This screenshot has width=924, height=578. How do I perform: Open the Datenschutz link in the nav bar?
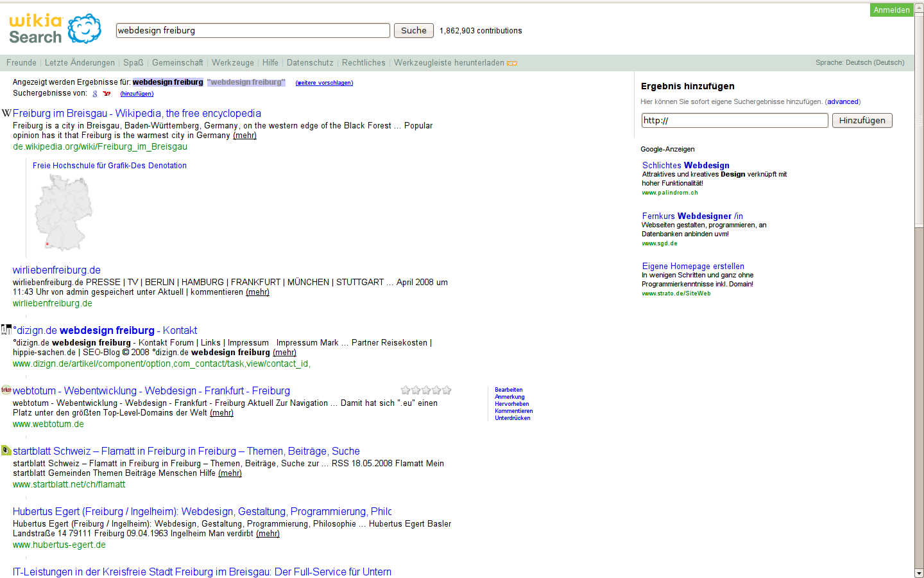(x=310, y=62)
